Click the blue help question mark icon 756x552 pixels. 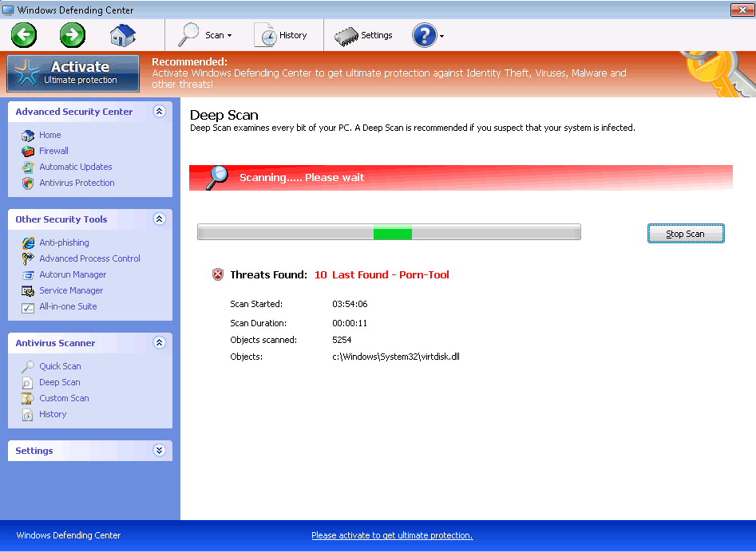(424, 35)
